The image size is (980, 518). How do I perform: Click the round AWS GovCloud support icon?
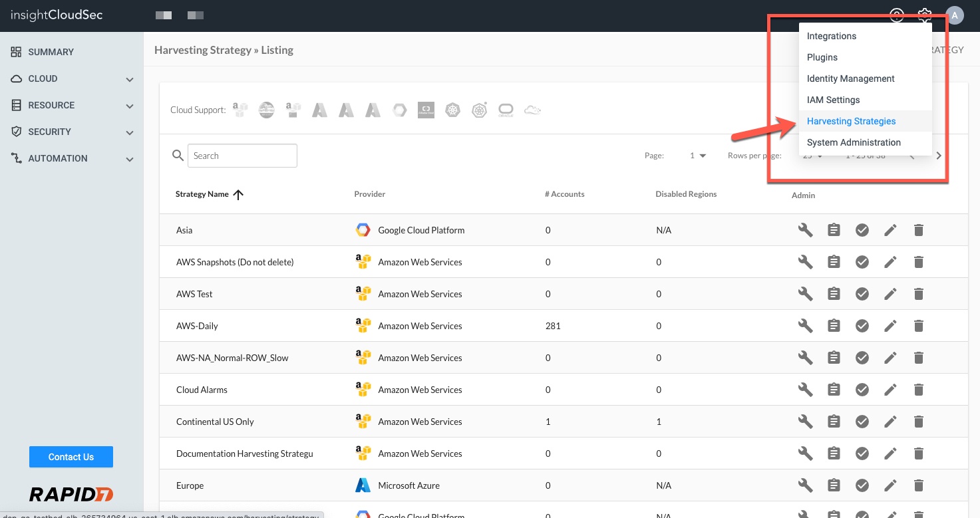pos(266,110)
